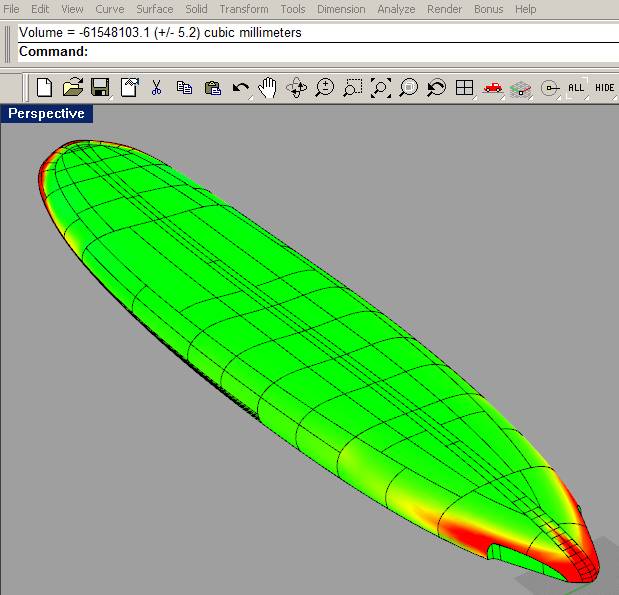Open the Render menu

pos(444,9)
